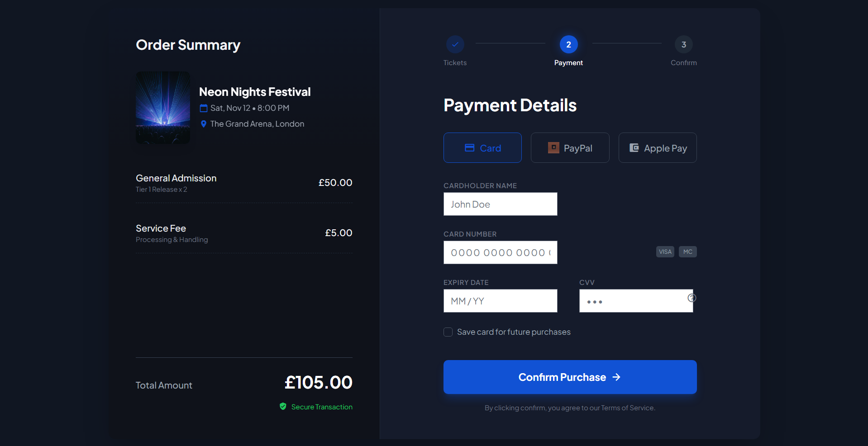Click the green Secure Transaction shield icon
Image resolution: width=868 pixels, height=446 pixels.
click(x=283, y=406)
